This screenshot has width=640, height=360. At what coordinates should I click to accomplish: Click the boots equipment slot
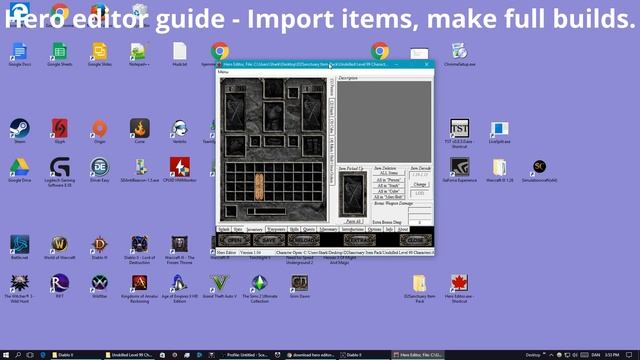313,146
